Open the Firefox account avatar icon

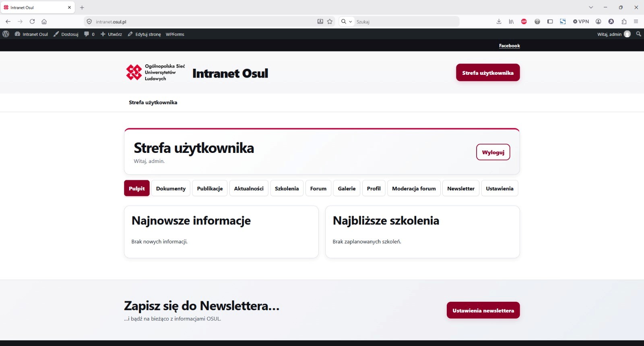599,22
